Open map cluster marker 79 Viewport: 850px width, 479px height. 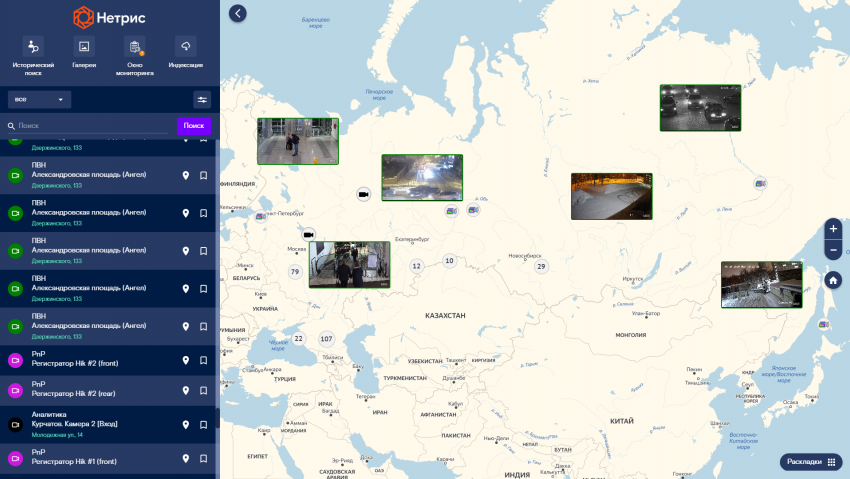pos(295,271)
